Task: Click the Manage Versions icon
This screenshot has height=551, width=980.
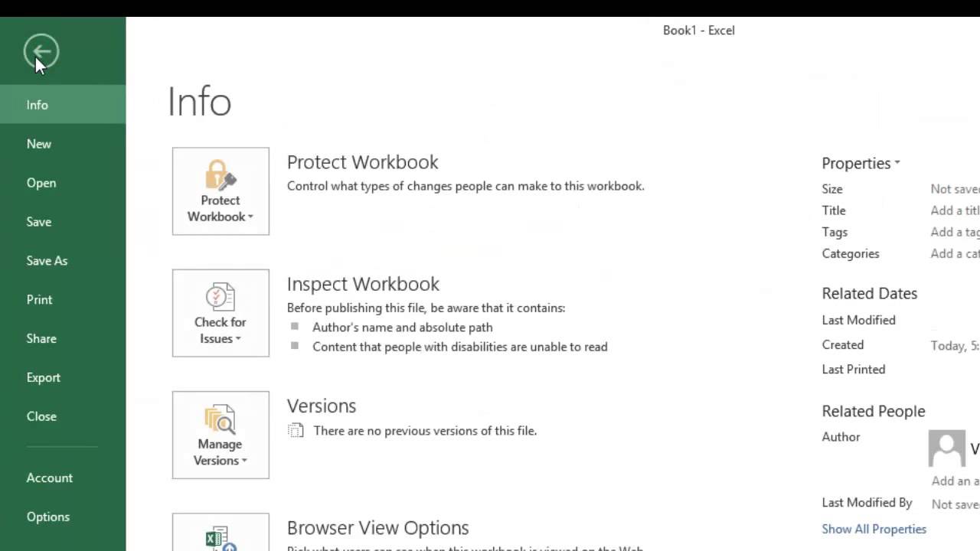Action: point(220,419)
